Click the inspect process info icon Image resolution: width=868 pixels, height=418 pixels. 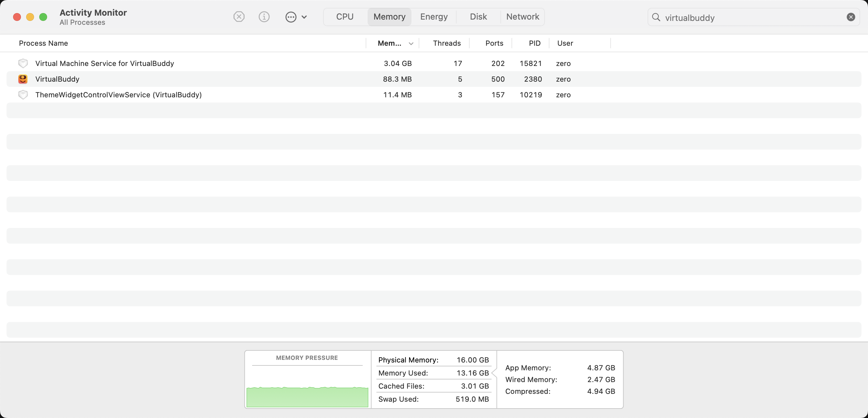(264, 17)
